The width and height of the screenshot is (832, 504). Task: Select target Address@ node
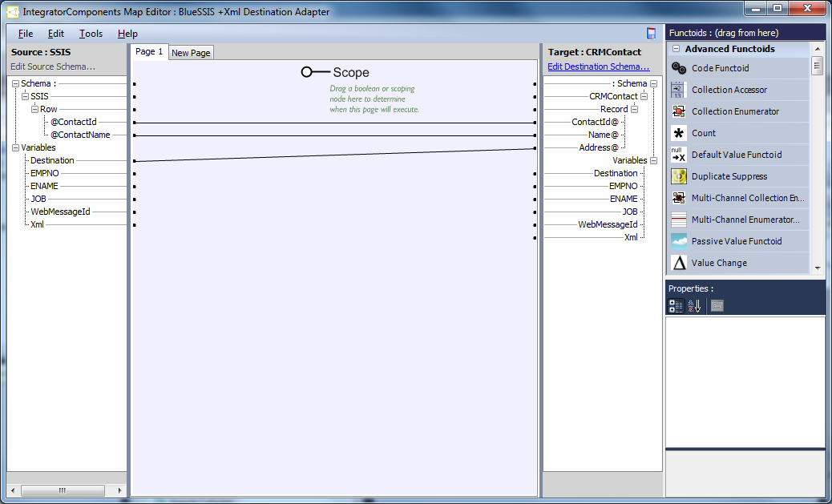(599, 147)
